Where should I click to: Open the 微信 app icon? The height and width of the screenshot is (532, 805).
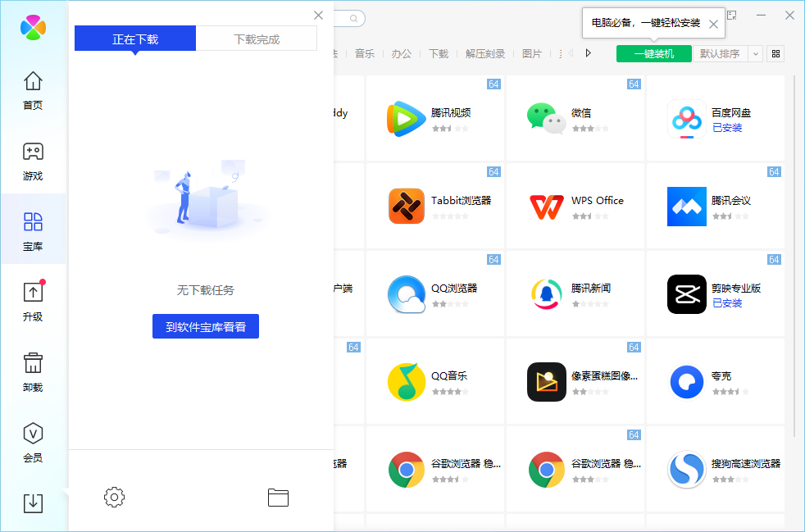pos(546,119)
